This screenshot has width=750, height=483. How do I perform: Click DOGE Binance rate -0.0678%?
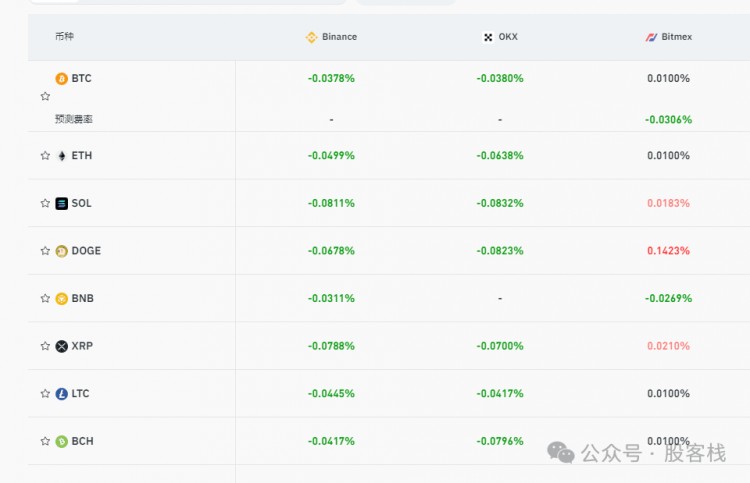coord(331,251)
